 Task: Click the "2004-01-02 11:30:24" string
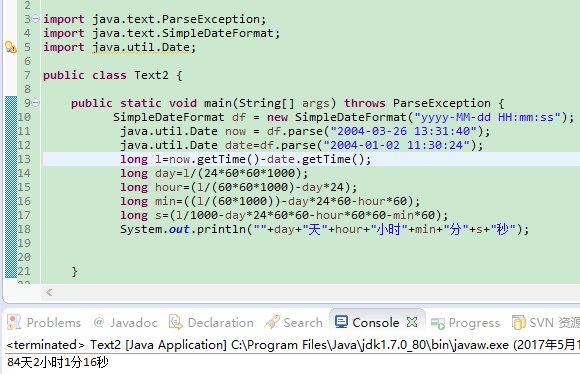397,145
